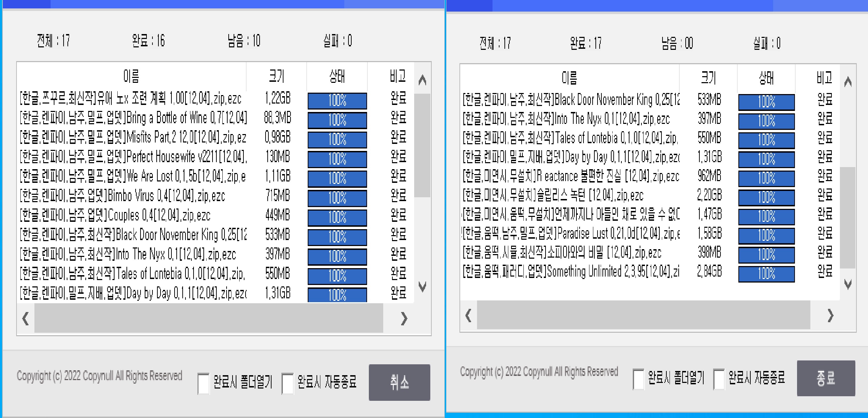Click scroll-up arrow in left download list

pyautogui.click(x=423, y=80)
